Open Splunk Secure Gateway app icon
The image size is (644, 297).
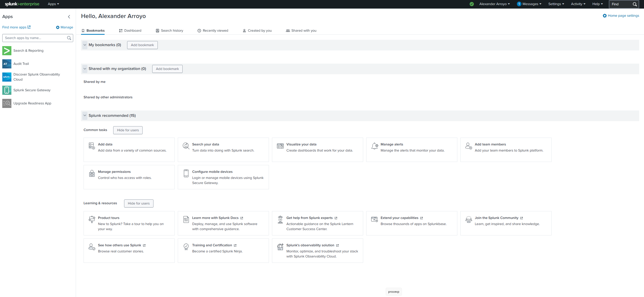7,90
